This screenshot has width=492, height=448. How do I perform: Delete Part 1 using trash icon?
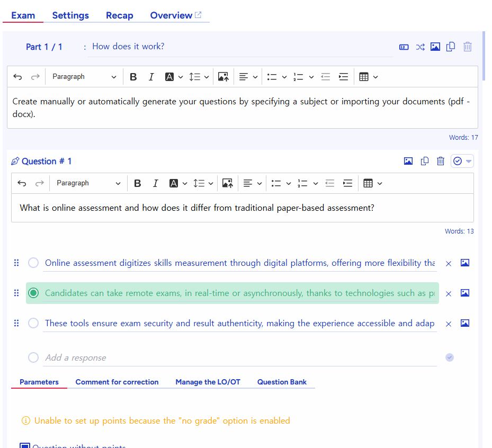click(468, 47)
